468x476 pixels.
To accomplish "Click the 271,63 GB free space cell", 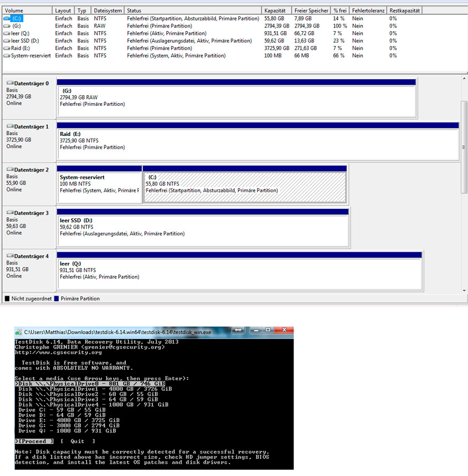I will point(305,48).
